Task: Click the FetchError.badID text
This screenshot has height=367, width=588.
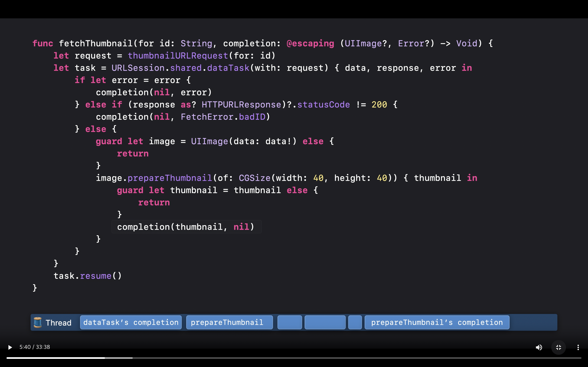Action: pyautogui.click(x=223, y=117)
